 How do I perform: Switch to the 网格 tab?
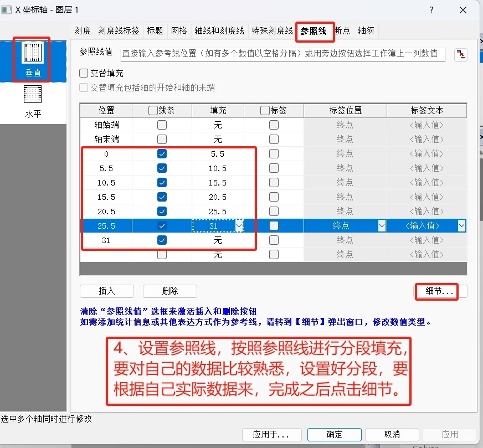179,31
